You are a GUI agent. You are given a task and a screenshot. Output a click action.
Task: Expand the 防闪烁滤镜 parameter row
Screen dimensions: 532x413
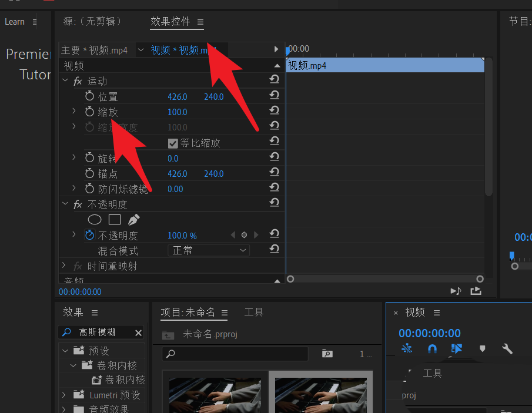pyautogui.click(x=73, y=188)
